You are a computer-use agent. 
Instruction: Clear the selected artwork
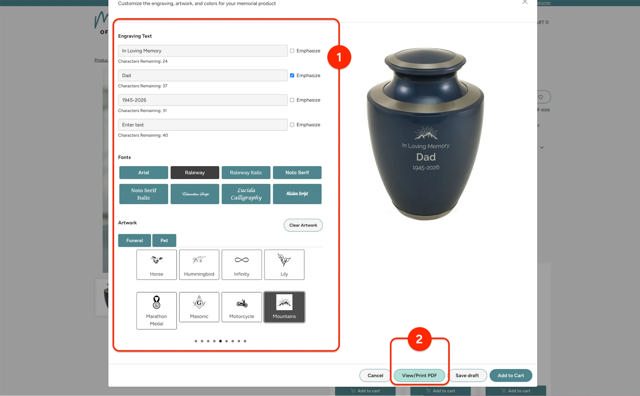click(x=303, y=225)
